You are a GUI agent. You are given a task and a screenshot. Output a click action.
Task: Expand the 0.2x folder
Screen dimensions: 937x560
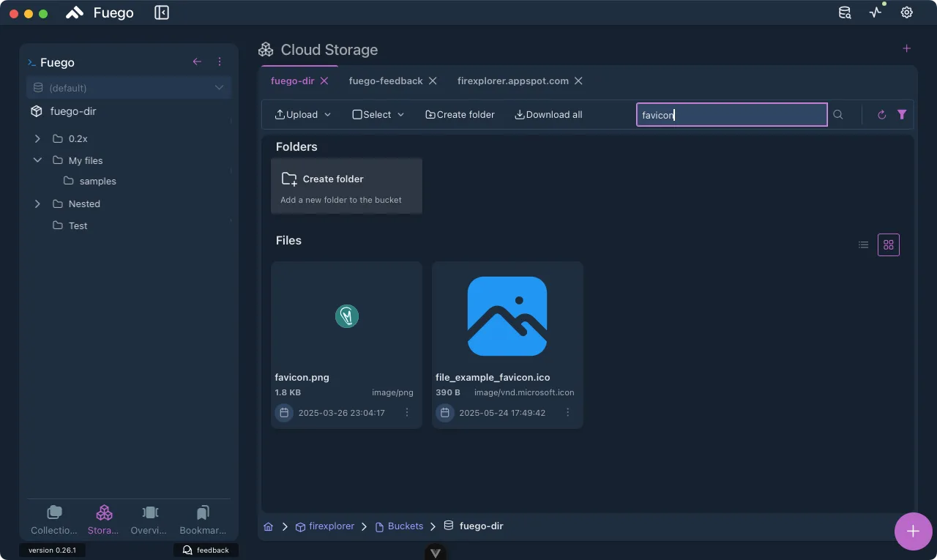(37, 138)
